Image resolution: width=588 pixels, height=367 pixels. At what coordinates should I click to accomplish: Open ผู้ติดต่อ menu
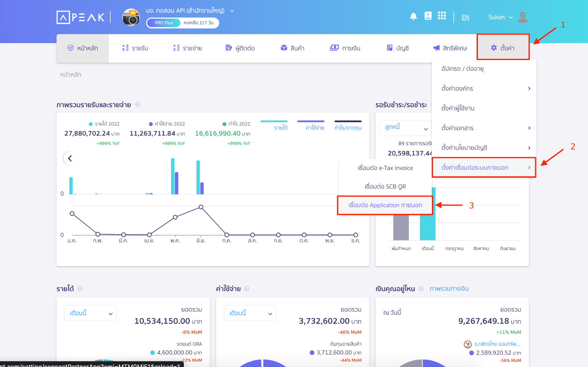(240, 48)
